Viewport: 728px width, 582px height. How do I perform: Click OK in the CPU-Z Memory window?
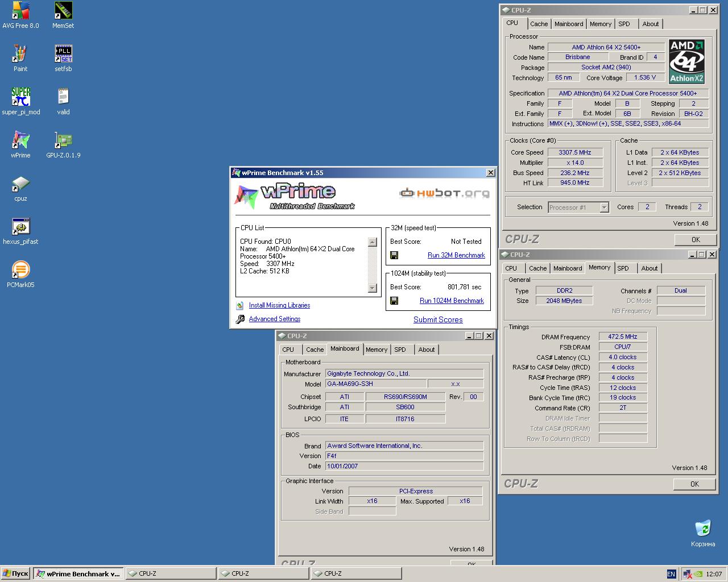tap(694, 484)
